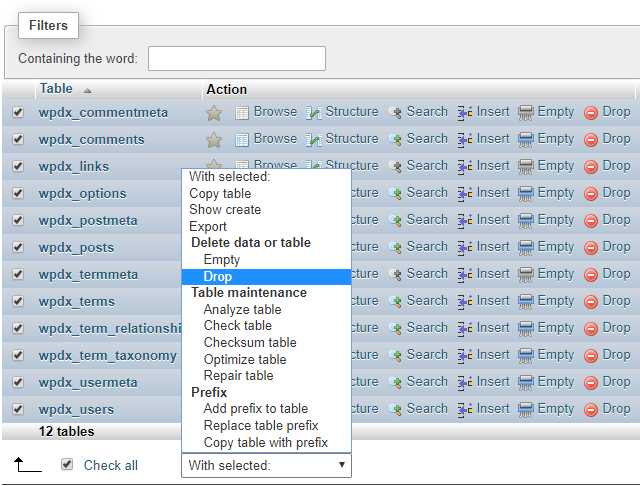This screenshot has height=486, width=640.
Task: Open the wpdx_term_taxonomy table link
Action: point(107,356)
